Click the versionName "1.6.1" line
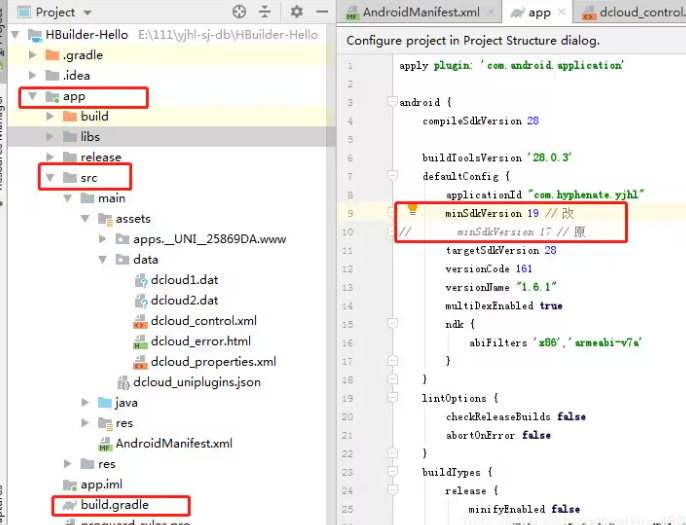Image resolution: width=686 pixels, height=525 pixels. 501,287
